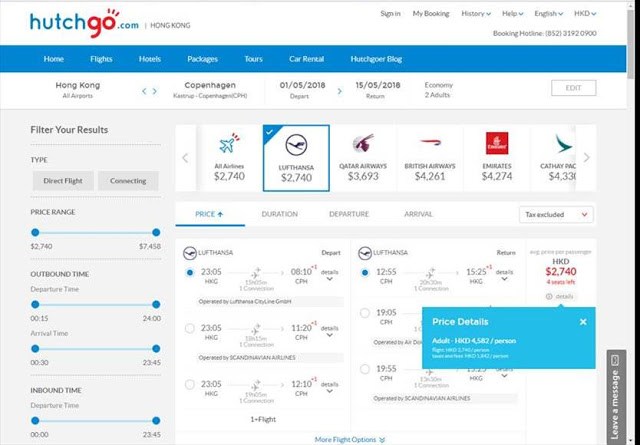Open Packages in navigation bar

(202, 59)
